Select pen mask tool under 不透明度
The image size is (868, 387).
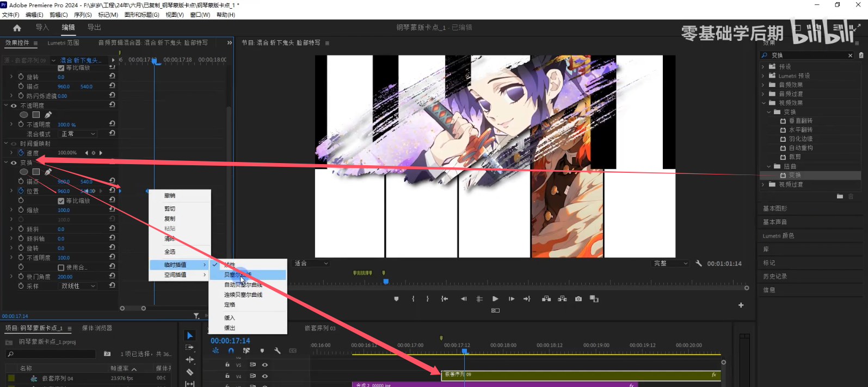(48, 115)
